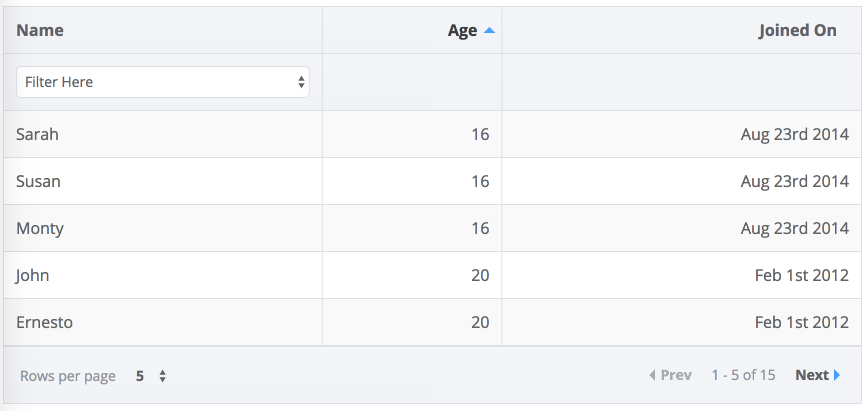Click the Age sort ascending arrow icon
This screenshot has height=411, width=868.
point(489,30)
